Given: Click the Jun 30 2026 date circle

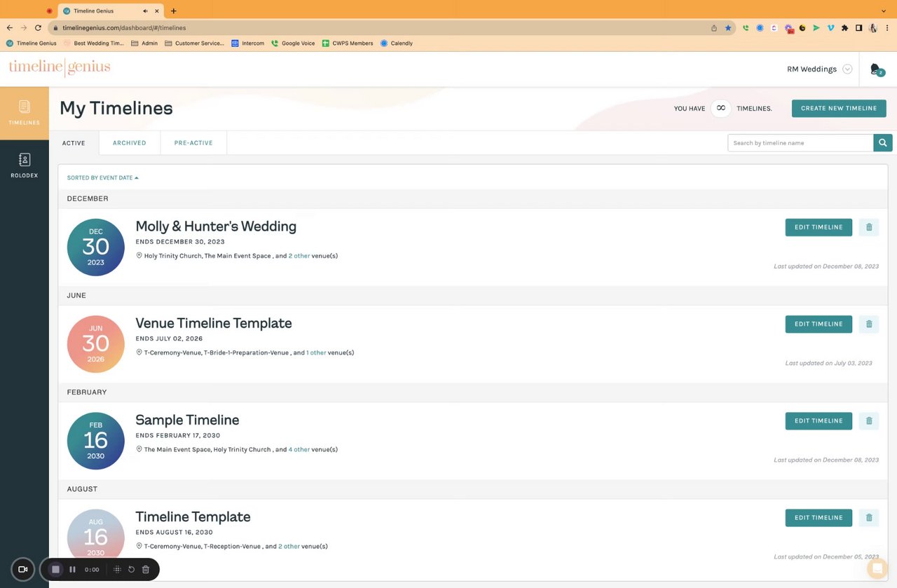Looking at the screenshot, I should click(96, 343).
